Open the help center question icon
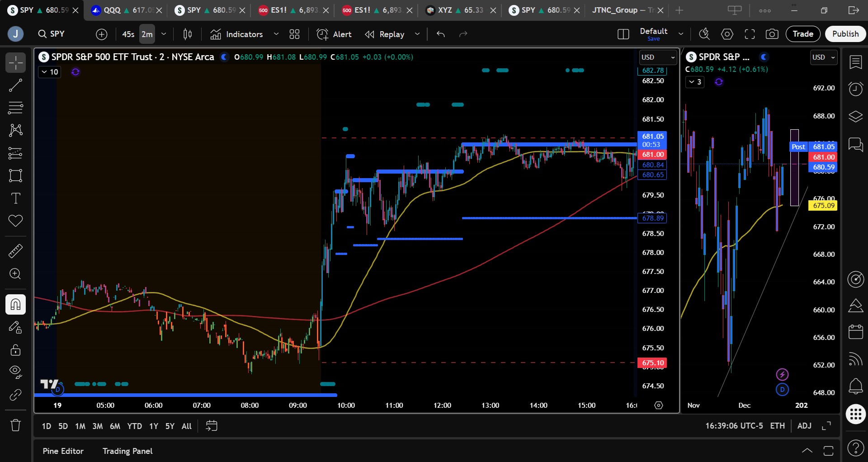 (x=856, y=448)
